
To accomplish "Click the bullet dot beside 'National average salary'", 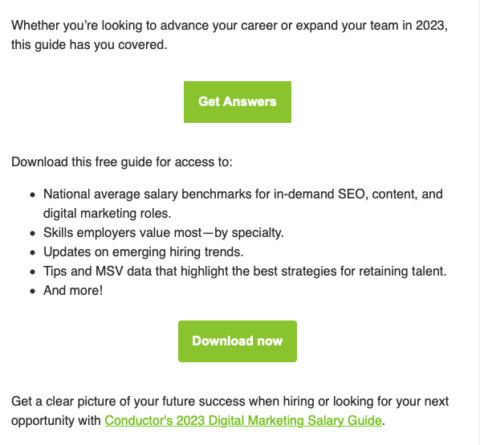I will [x=32, y=194].
